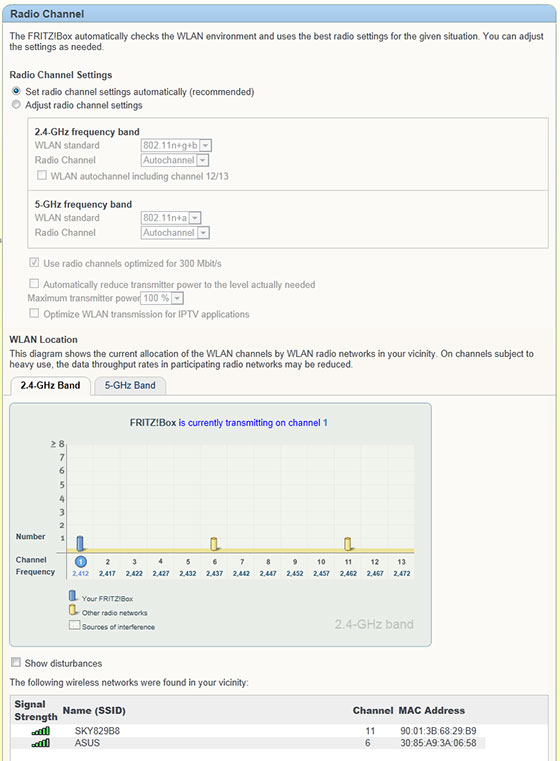Click the highlighted channel 1 circle marker
This screenshot has height=761, width=560.
click(x=81, y=562)
